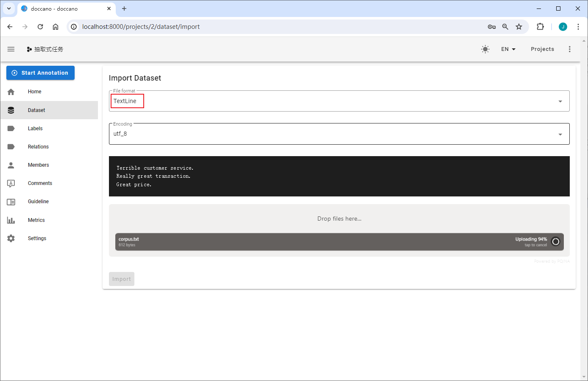Toggle dark mode with the sun icon
This screenshot has width=588, height=381.
point(485,49)
